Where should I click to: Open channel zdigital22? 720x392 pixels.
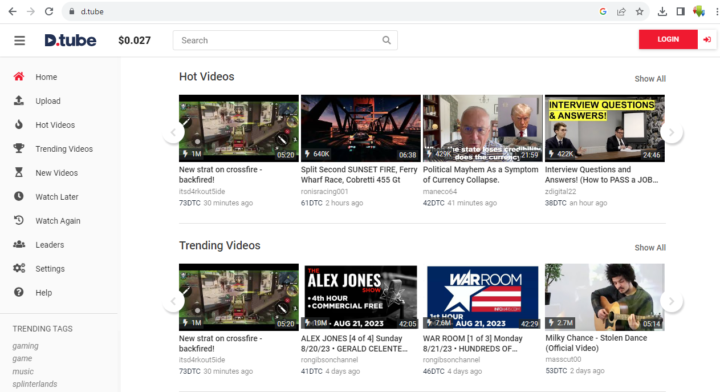tap(560, 191)
